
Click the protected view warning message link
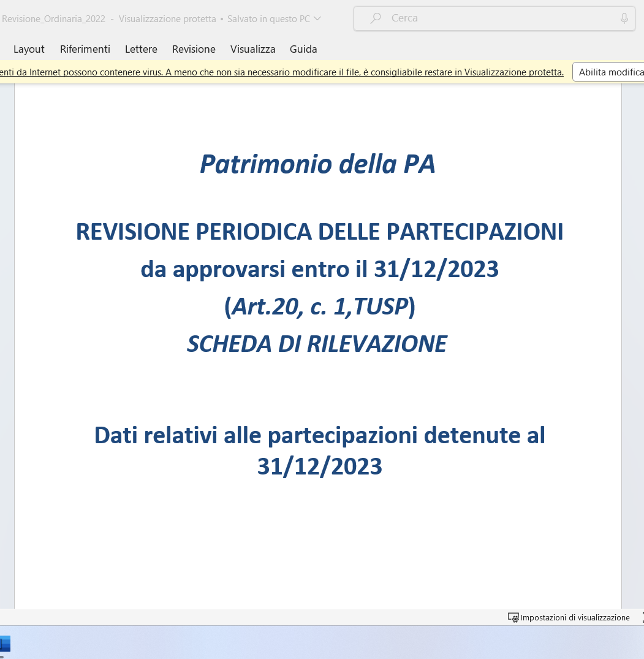coord(282,72)
